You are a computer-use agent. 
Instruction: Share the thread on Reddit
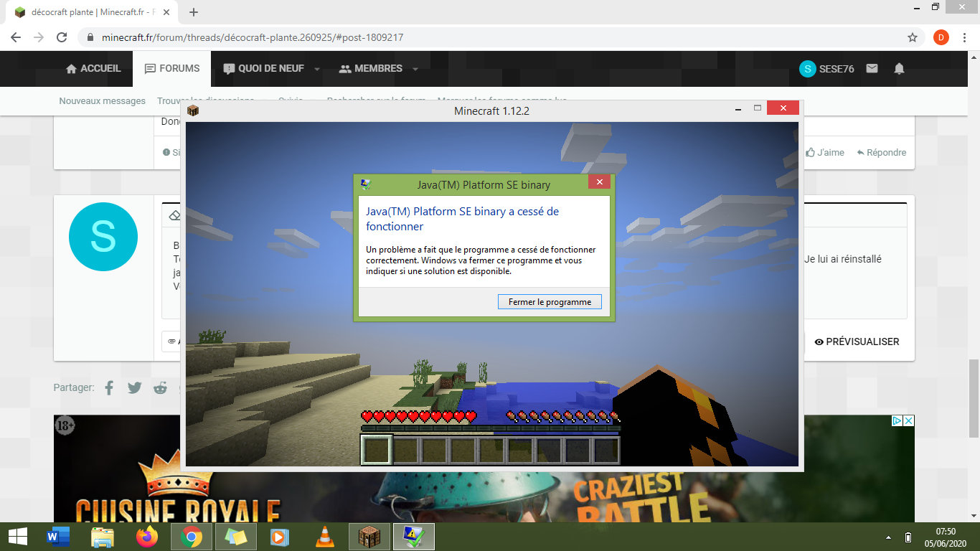160,387
